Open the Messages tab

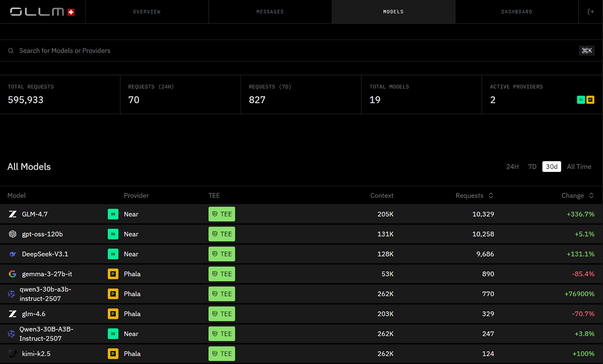click(x=270, y=12)
